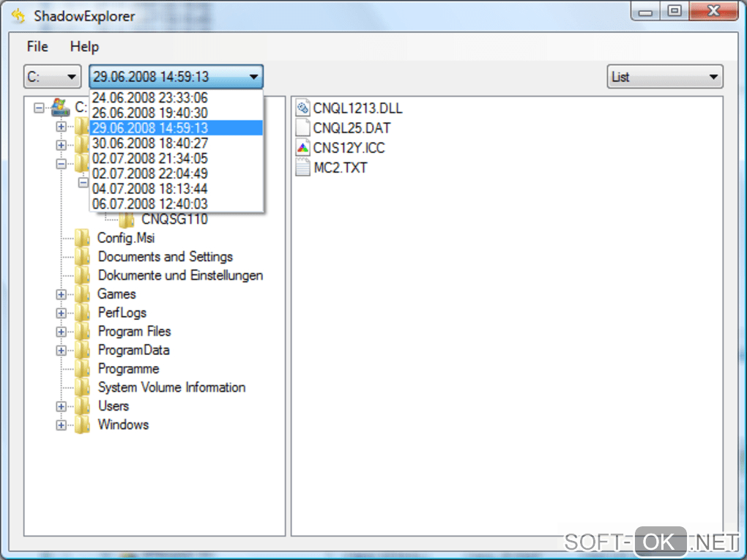747x560 pixels.
Task: Select the Users folder label
Action: [x=114, y=406]
